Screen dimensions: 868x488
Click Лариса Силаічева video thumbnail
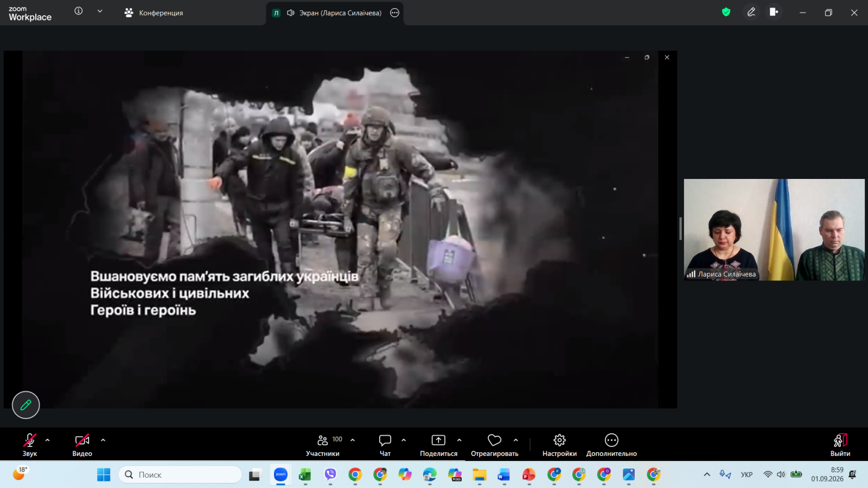click(774, 229)
